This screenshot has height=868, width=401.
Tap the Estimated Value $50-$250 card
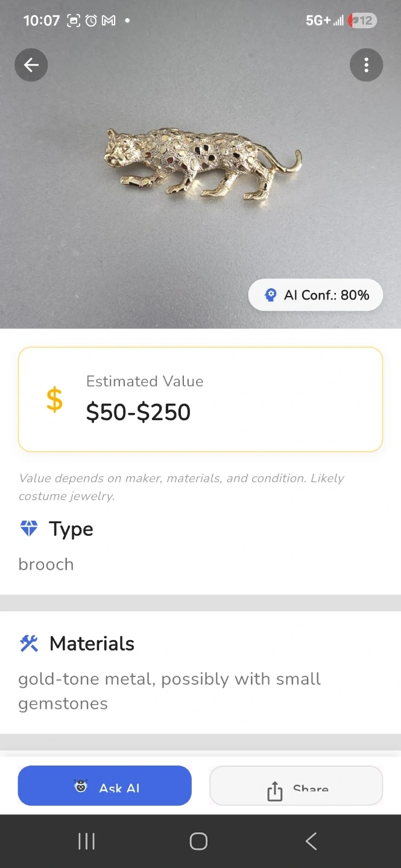click(200, 399)
